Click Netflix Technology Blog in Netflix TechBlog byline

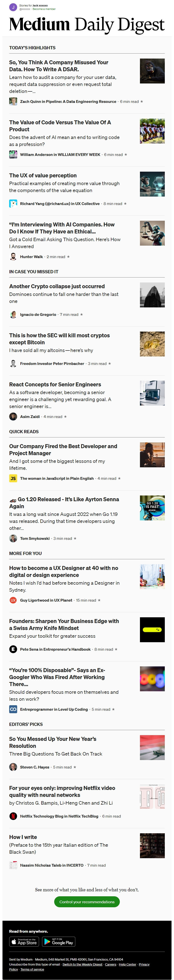tap(59, 816)
